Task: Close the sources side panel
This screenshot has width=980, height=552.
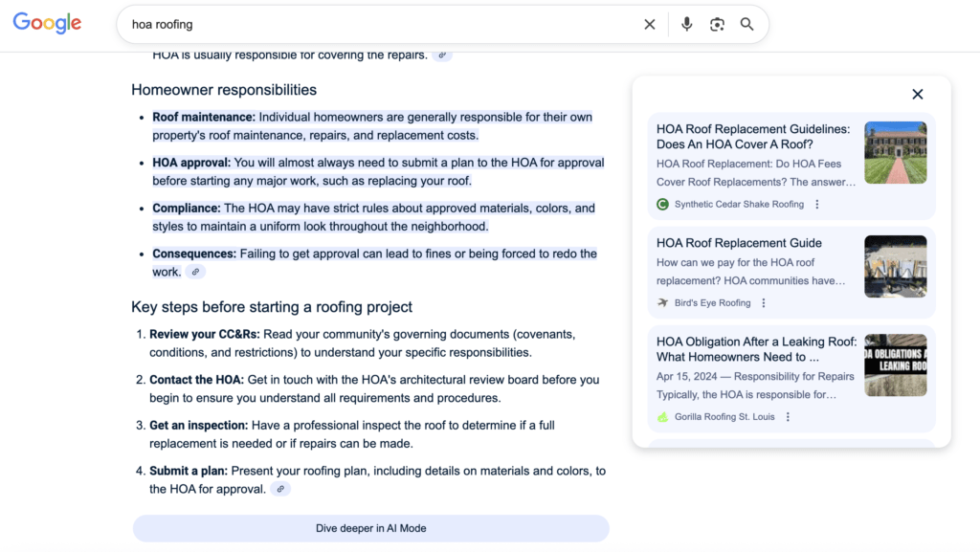Action: pos(917,94)
